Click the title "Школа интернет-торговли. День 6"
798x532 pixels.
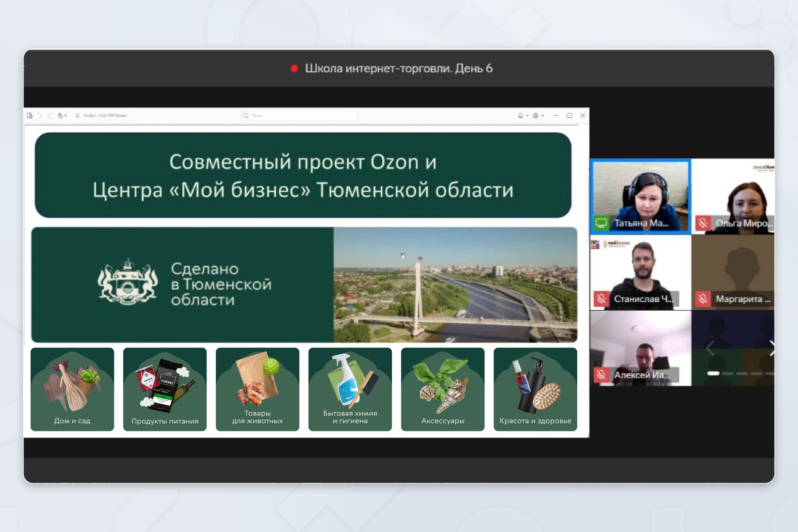click(399, 69)
